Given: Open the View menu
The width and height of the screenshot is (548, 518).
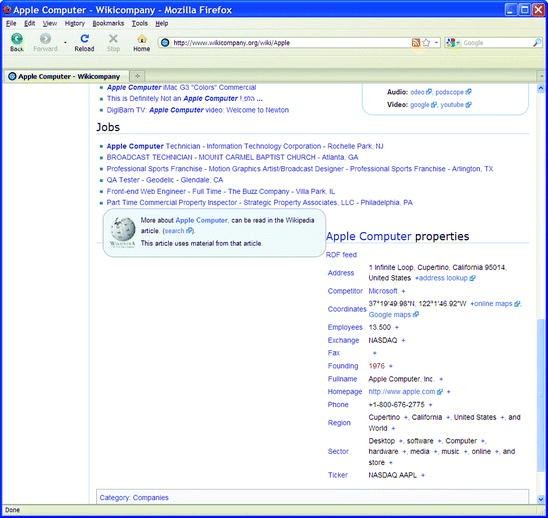Looking at the screenshot, I should coord(50,23).
